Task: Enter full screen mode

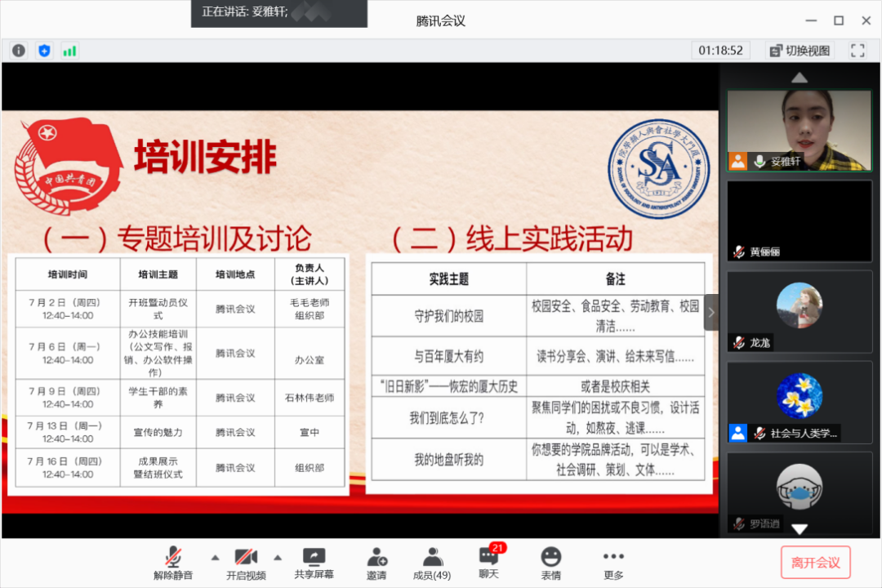Action: click(x=857, y=51)
